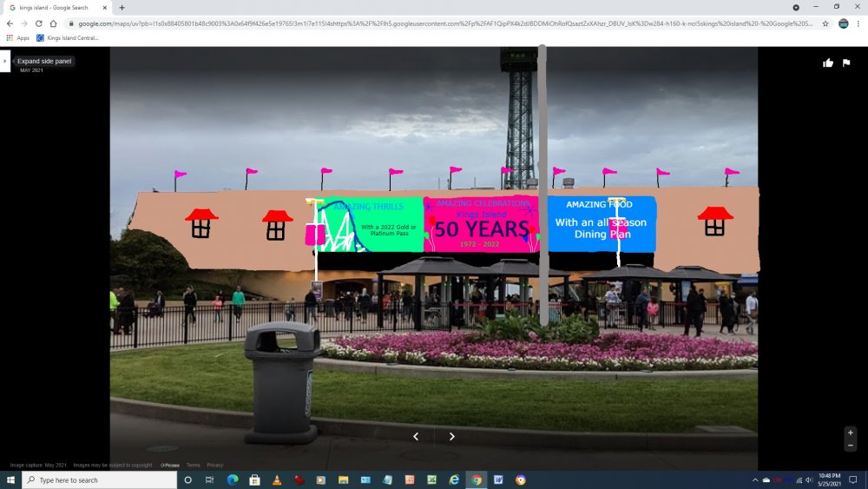
Task: Bookmark this page with star
Action: [825, 23]
